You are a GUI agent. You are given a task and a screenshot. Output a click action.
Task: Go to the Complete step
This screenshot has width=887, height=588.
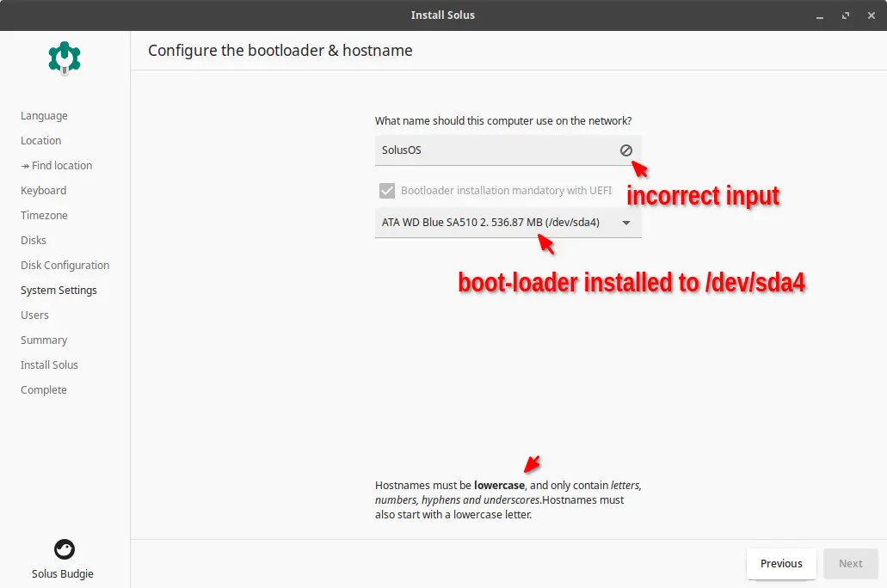[x=44, y=389]
